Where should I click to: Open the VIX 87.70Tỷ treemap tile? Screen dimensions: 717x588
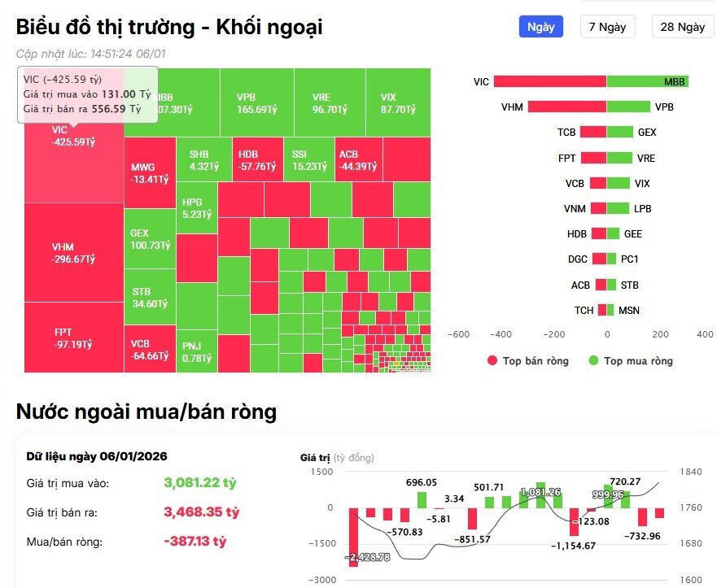[398, 102]
